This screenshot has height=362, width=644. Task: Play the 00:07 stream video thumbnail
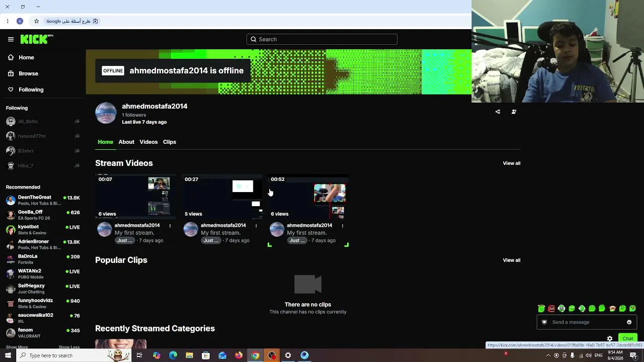point(136,197)
